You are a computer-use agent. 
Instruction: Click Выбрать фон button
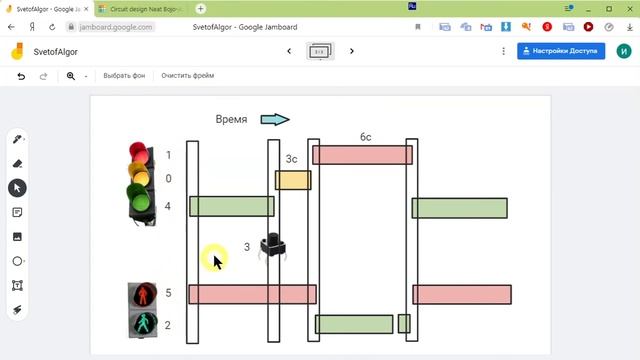click(124, 76)
